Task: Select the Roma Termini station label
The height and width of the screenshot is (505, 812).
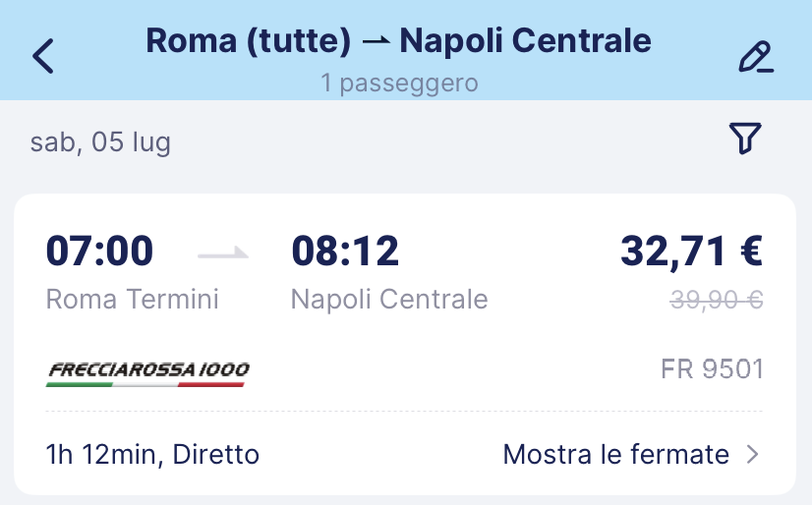Action: click(x=132, y=299)
